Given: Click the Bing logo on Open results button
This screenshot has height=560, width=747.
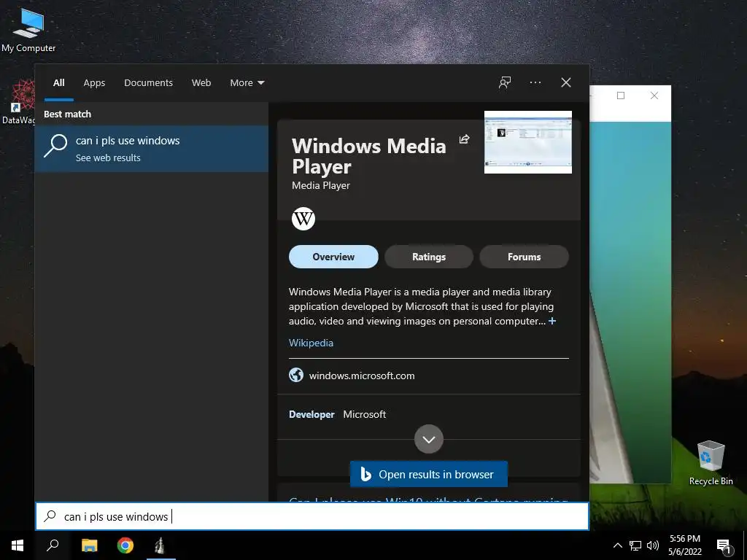Looking at the screenshot, I should coord(366,474).
